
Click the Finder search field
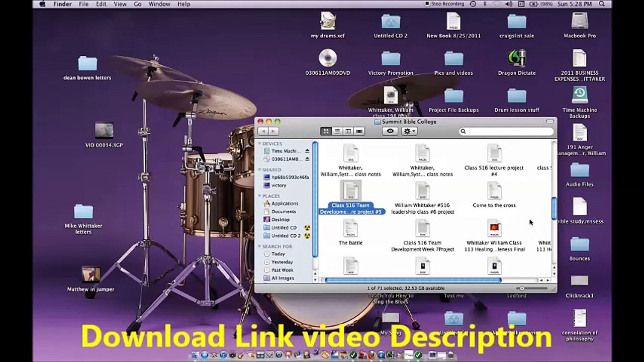[x=506, y=131]
